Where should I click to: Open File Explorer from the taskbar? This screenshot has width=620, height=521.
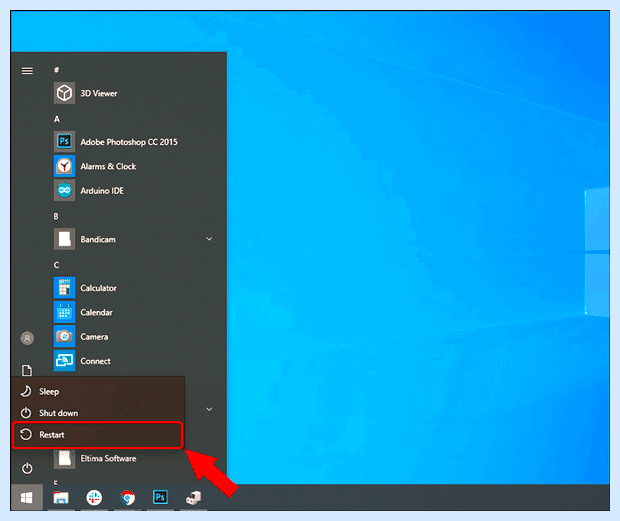click(x=61, y=498)
